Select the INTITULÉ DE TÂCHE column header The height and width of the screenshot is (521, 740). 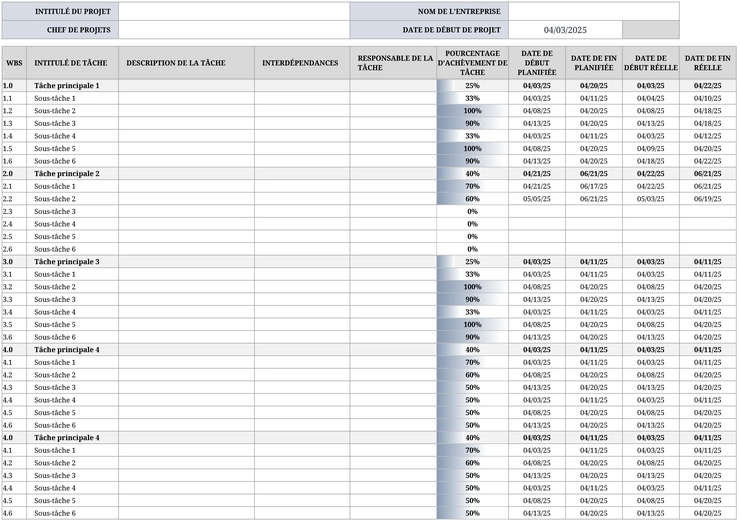pos(73,63)
